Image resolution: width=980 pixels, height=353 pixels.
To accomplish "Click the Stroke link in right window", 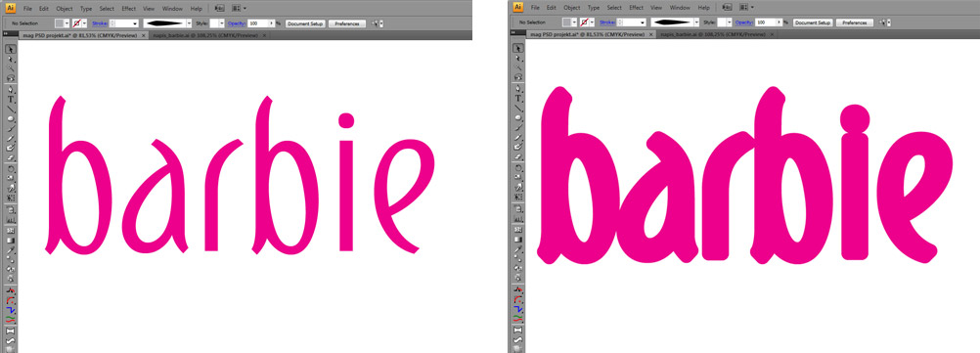I will (607, 23).
